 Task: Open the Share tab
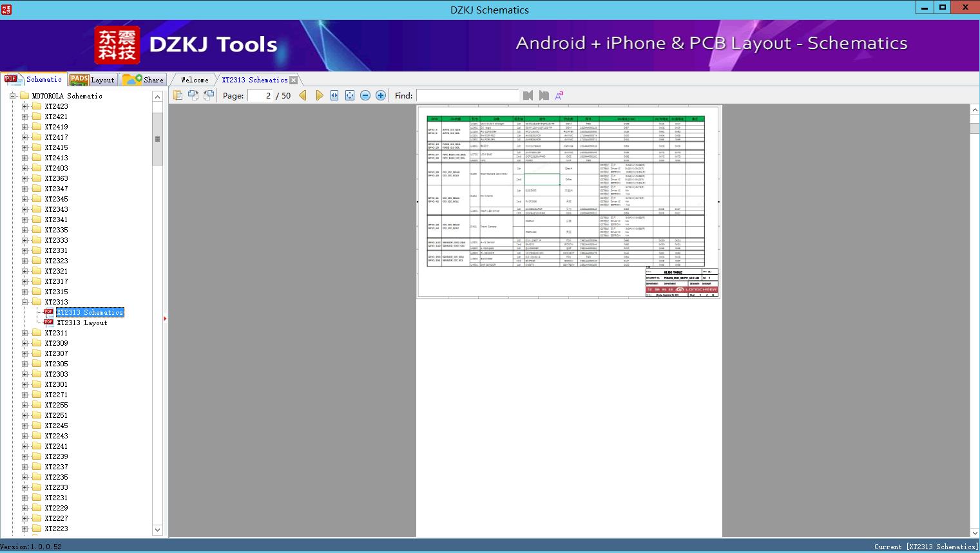(143, 80)
